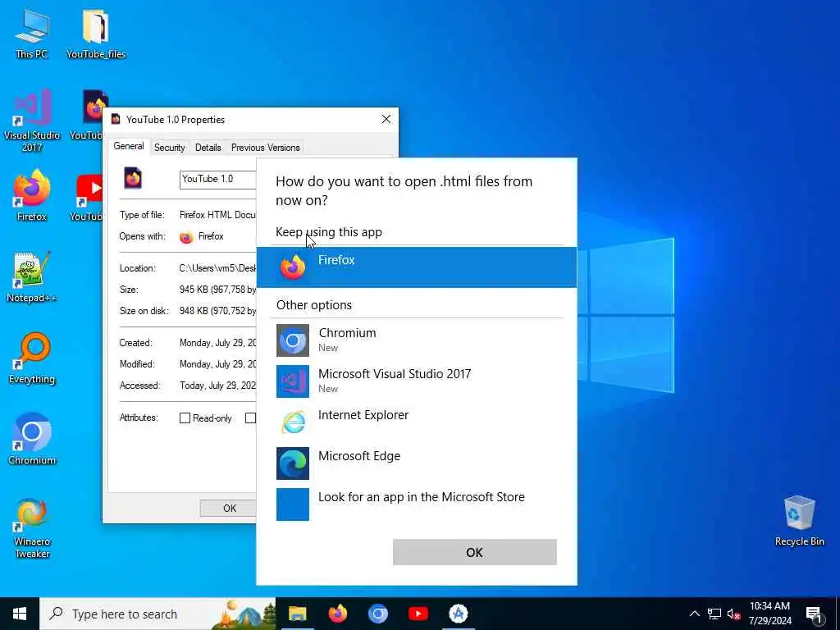The image size is (840, 630).
Task: Open the Windows Start menu
Action: [20, 614]
